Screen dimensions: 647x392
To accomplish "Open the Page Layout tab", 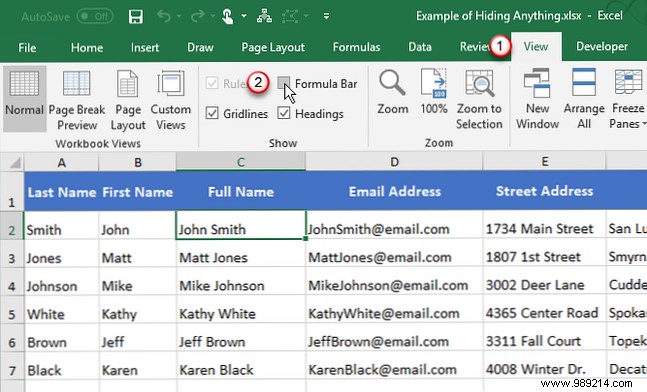I will [x=273, y=47].
